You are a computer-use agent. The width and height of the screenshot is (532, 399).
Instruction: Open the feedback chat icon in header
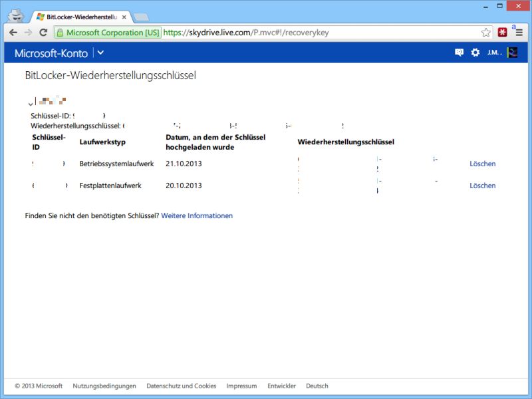[459, 53]
